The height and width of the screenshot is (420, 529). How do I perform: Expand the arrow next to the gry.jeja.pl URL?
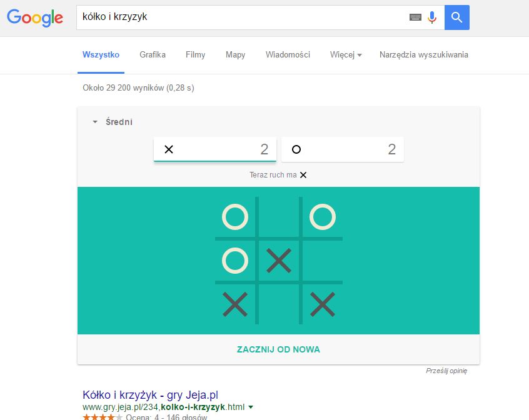point(251,407)
